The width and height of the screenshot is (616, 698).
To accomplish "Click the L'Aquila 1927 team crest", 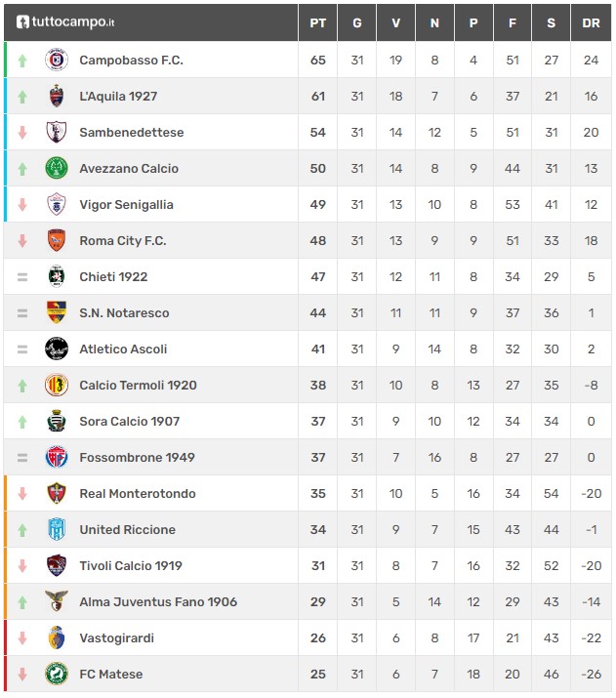I will pos(57,96).
